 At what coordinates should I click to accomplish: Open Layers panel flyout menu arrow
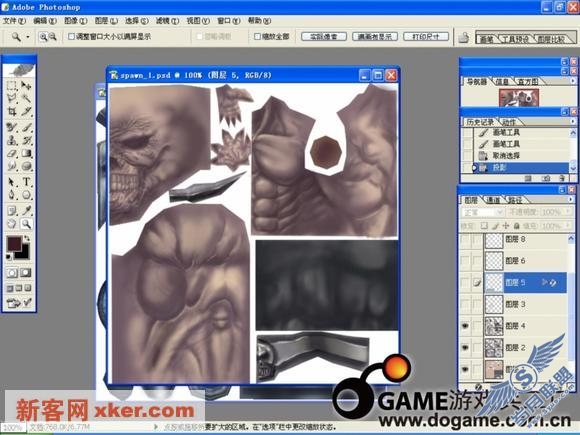click(x=572, y=199)
